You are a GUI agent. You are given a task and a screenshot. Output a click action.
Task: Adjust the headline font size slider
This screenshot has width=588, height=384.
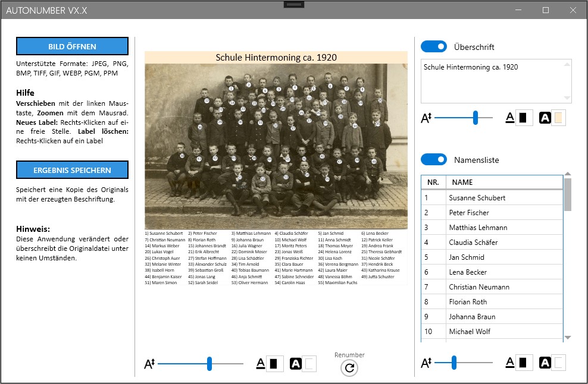(476, 118)
